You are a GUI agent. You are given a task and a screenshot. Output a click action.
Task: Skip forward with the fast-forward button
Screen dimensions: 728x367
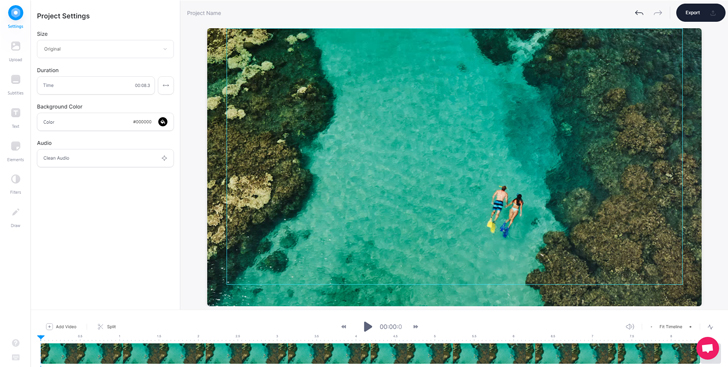(x=416, y=327)
